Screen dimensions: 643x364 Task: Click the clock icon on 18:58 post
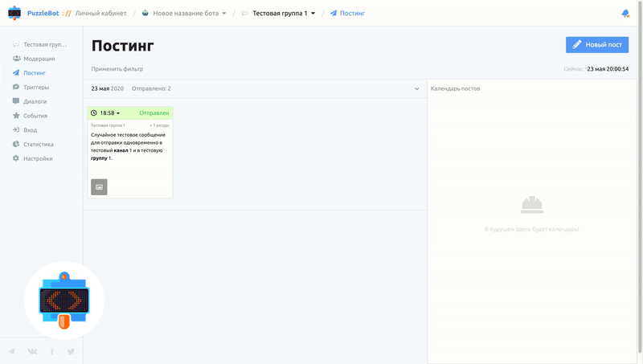pyautogui.click(x=94, y=112)
